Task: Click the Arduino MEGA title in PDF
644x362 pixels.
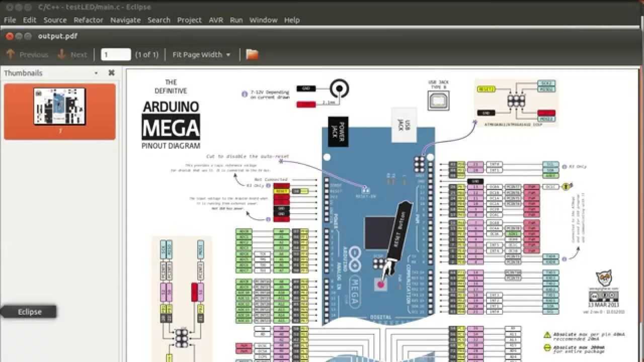Action: pyautogui.click(x=171, y=120)
